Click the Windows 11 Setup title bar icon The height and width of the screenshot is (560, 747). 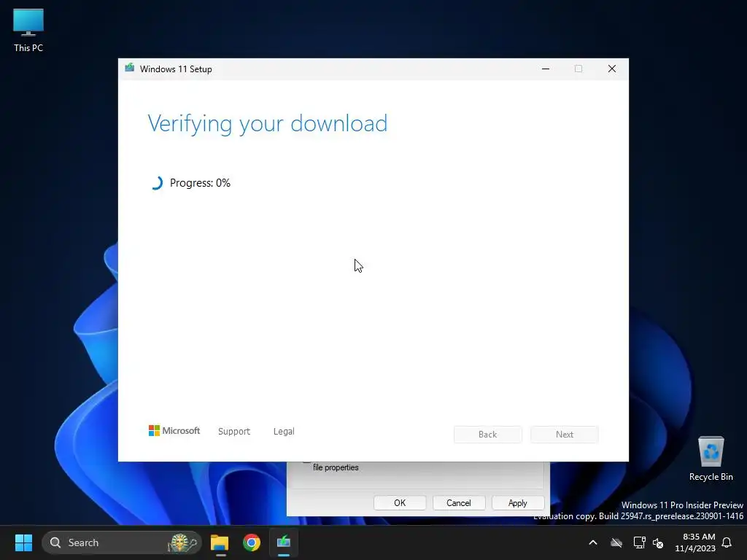[130, 69]
